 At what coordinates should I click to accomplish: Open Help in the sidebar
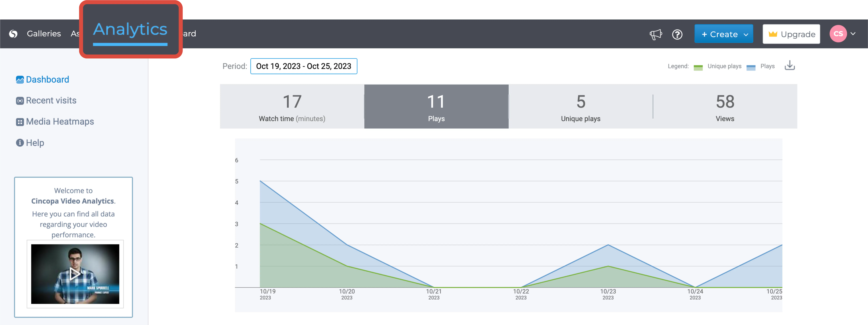[x=35, y=143]
